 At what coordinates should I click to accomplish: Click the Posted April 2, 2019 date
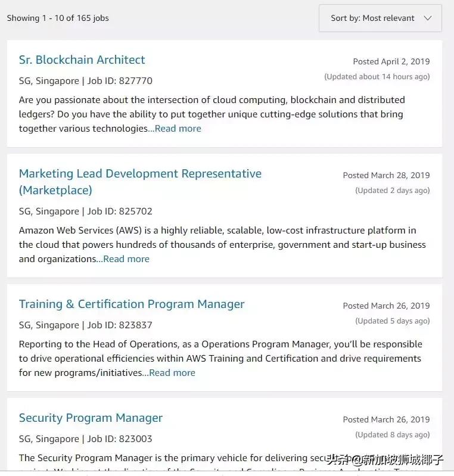[x=391, y=61]
